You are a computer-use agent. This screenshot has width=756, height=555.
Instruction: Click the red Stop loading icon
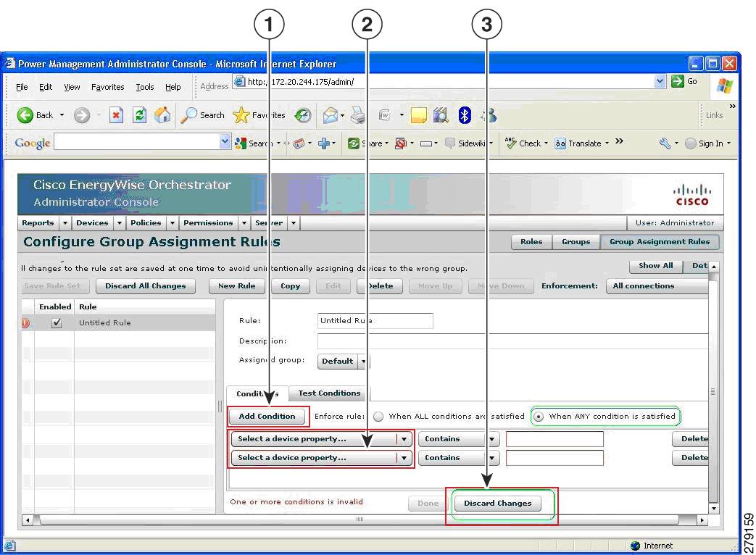116,115
